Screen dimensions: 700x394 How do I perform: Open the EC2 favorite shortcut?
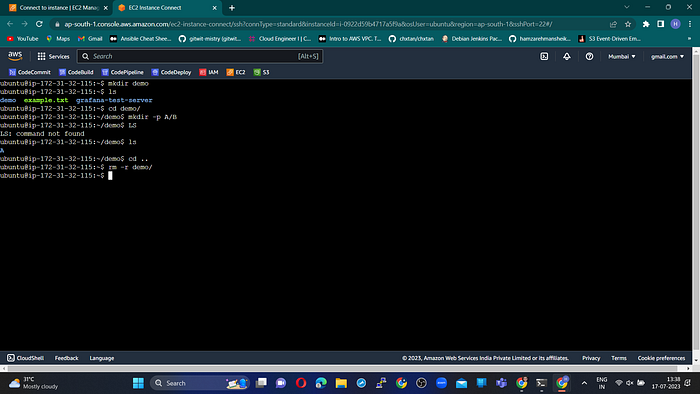pos(236,72)
